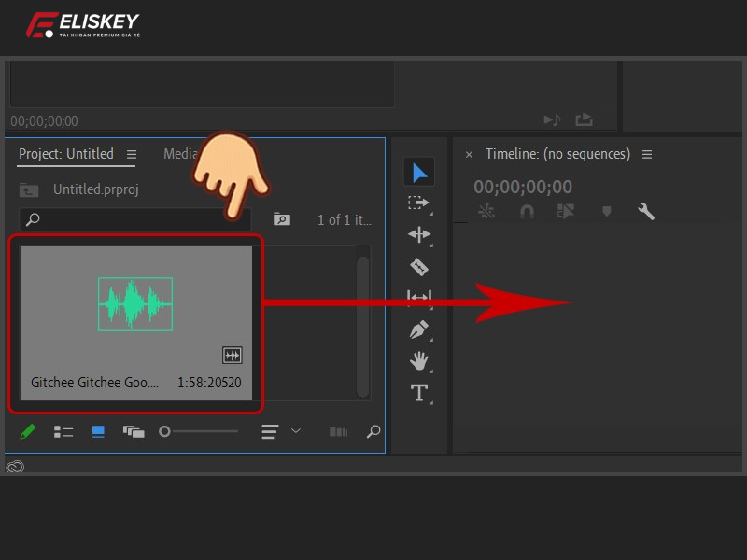Screen dimensions: 747x560
Task: Select the Gitchee Gitchee Goo clip thumbnail
Action: (135, 303)
